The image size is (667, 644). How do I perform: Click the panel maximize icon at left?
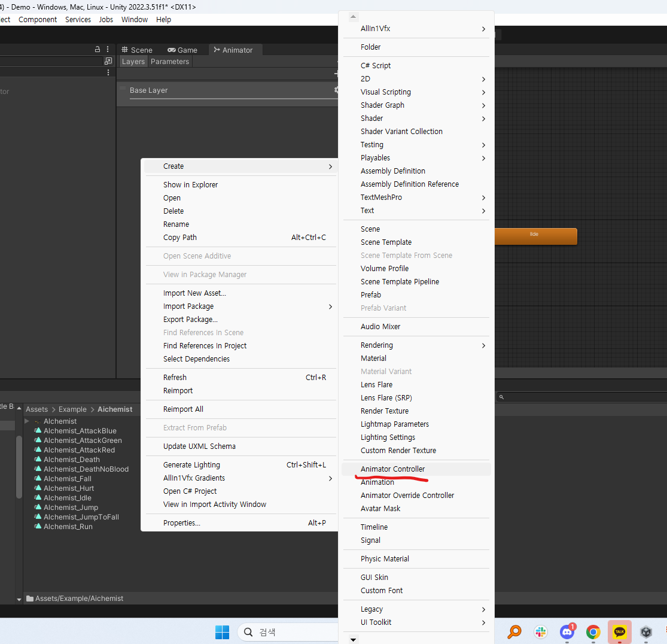click(108, 61)
